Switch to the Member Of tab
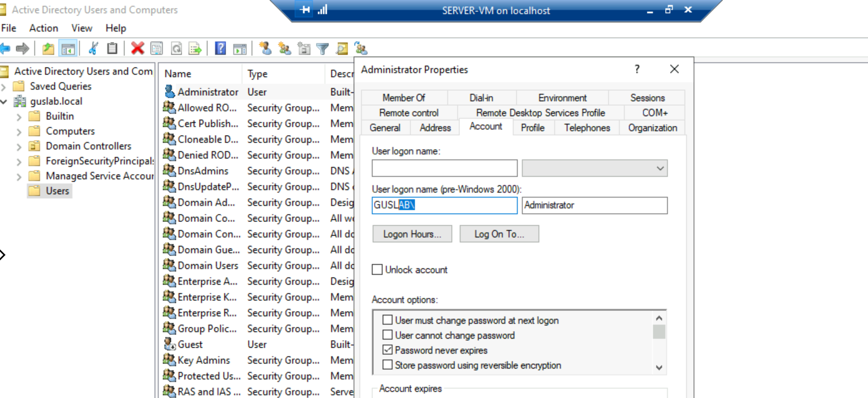Image resolution: width=868 pixels, height=398 pixels. pos(404,97)
